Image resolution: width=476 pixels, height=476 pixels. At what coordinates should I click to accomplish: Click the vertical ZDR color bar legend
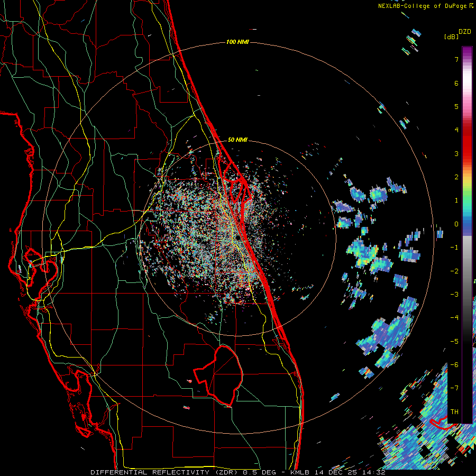tap(467, 235)
